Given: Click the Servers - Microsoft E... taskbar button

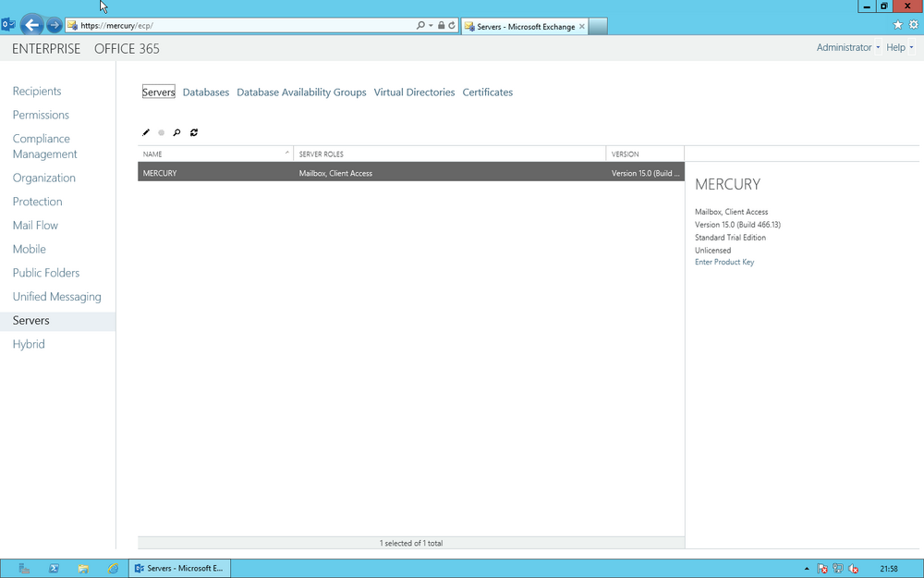Looking at the screenshot, I should pos(179,569).
